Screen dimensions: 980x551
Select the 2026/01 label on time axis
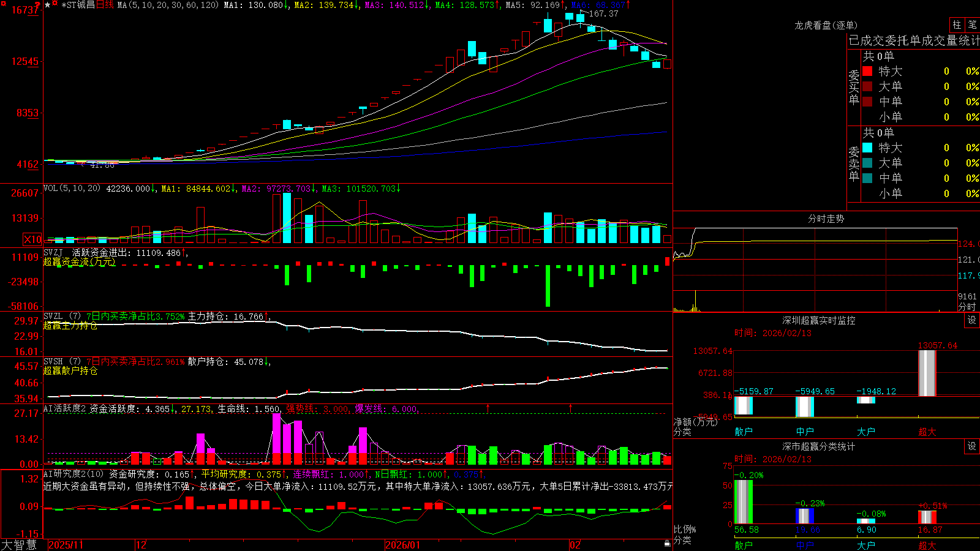(x=402, y=545)
